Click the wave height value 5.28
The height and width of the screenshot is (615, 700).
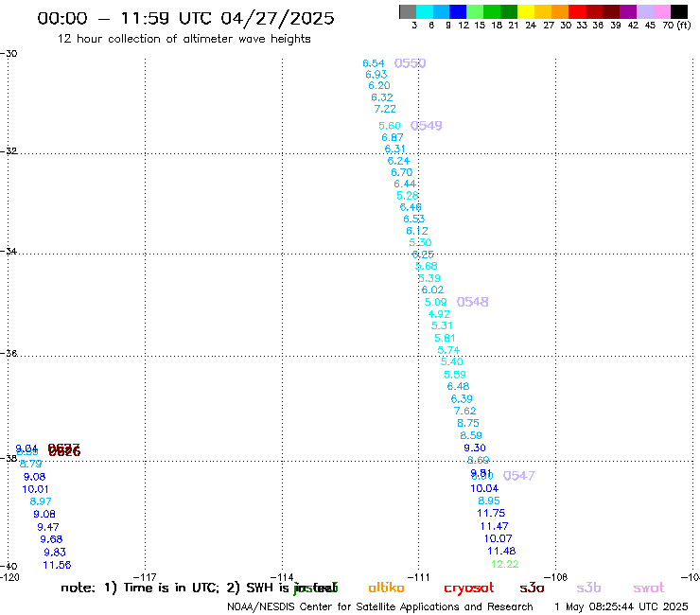click(407, 195)
